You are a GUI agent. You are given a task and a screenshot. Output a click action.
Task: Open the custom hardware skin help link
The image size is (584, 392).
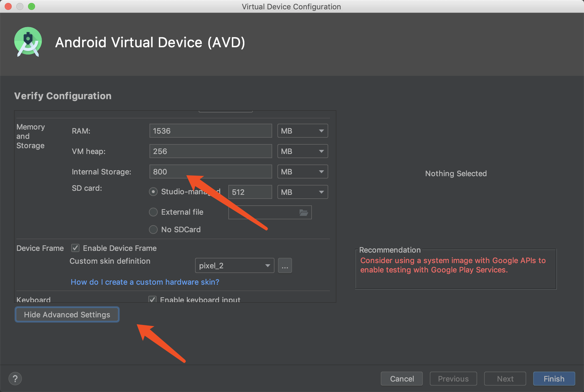tap(145, 282)
